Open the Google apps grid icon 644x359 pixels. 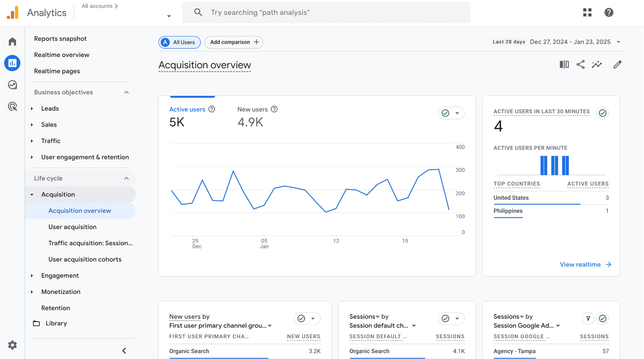pyautogui.click(x=587, y=12)
